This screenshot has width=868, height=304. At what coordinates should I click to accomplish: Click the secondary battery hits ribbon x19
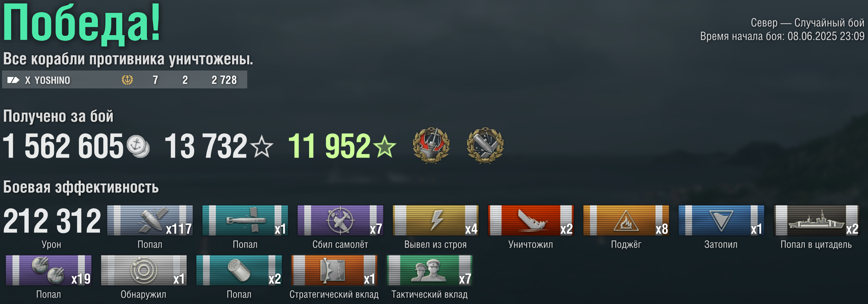(49, 270)
